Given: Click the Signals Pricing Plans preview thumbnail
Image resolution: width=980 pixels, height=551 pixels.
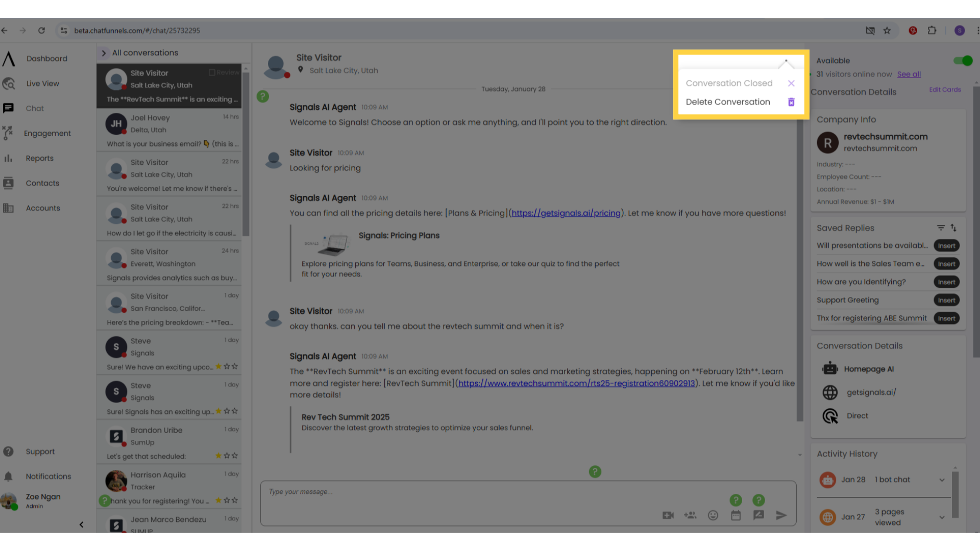Looking at the screenshot, I should pyautogui.click(x=327, y=244).
